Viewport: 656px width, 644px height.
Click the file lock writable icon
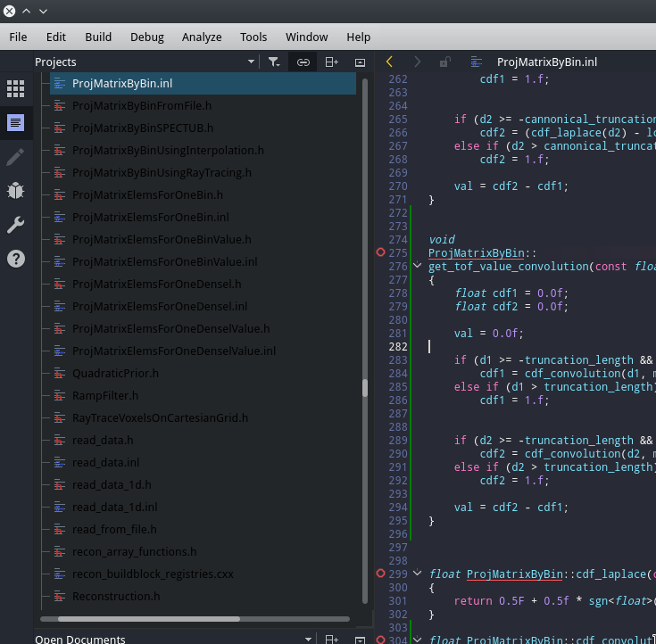coord(444,62)
